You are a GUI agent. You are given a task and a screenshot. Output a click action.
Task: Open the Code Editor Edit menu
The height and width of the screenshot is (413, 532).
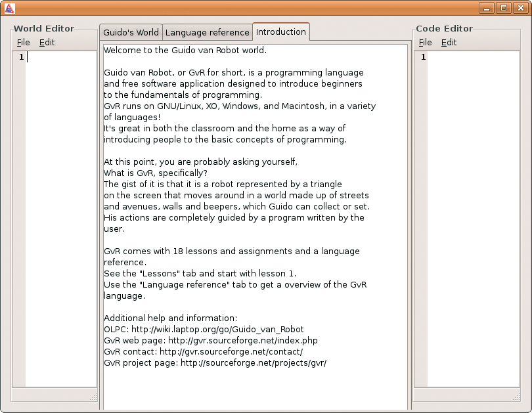[449, 43]
